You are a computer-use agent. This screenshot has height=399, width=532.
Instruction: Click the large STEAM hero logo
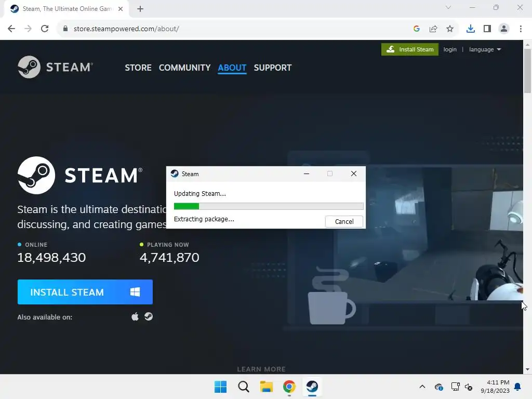80,176
